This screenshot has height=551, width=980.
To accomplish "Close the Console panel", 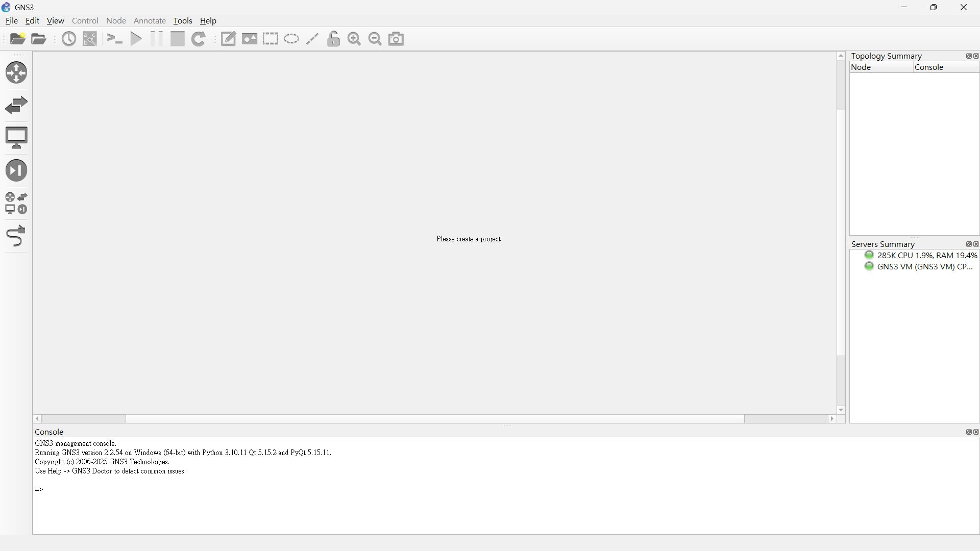I will (x=976, y=432).
